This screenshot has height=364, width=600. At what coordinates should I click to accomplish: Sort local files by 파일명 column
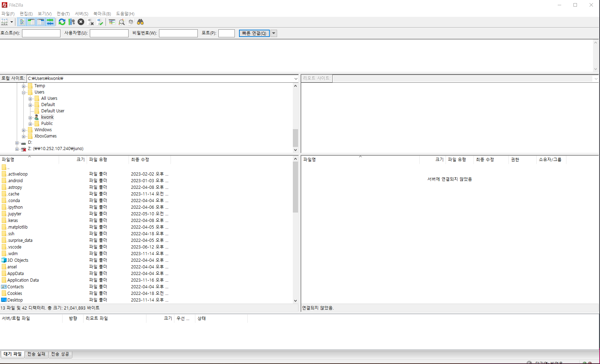pyautogui.click(x=29, y=159)
